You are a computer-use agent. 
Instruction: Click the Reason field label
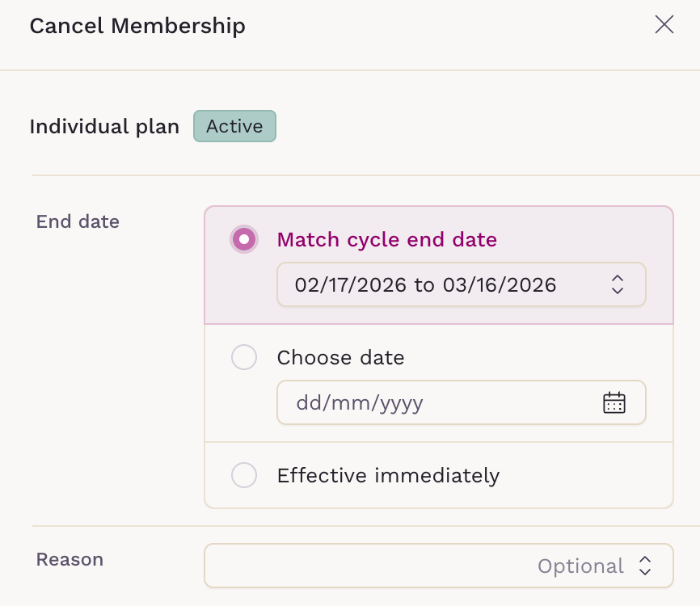(x=70, y=559)
